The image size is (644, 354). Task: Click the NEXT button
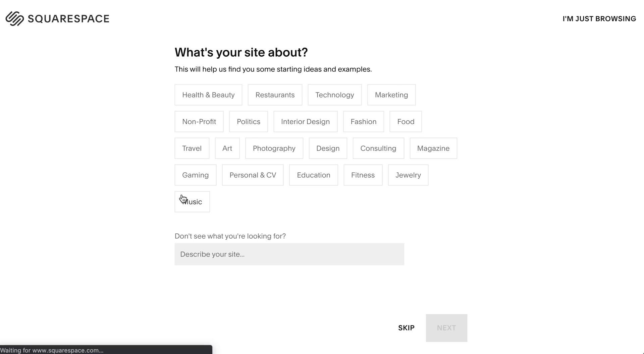coord(446,328)
